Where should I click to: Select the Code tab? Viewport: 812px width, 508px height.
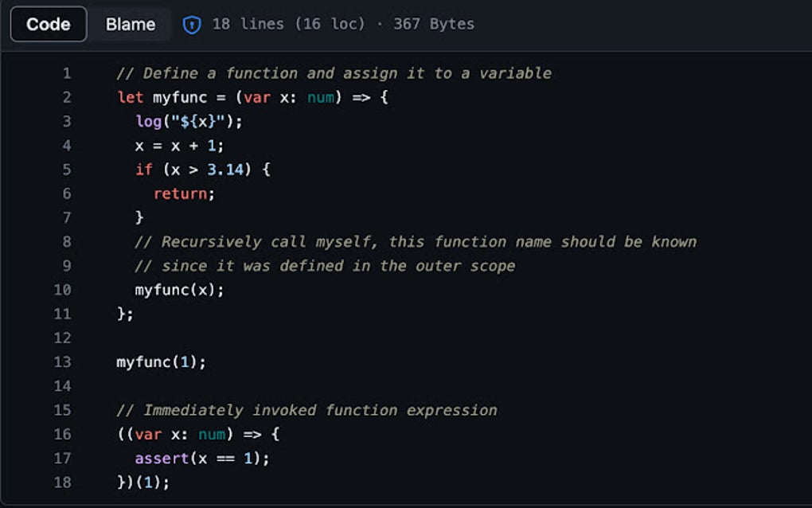(48, 24)
